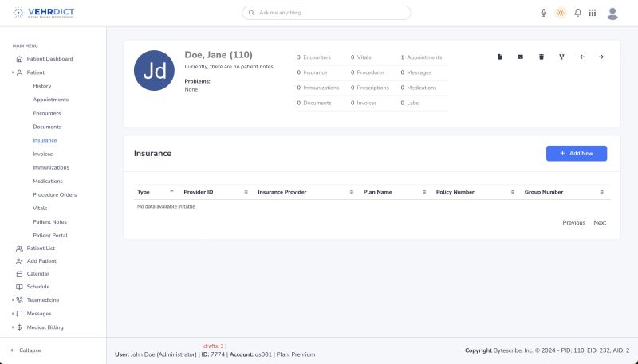Image resolution: width=638 pixels, height=364 pixels.
Task: Open History in the sidebar
Action: [42, 86]
